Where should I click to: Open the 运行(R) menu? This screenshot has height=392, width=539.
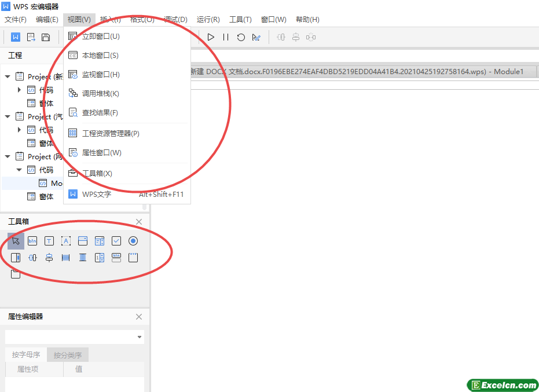click(208, 20)
